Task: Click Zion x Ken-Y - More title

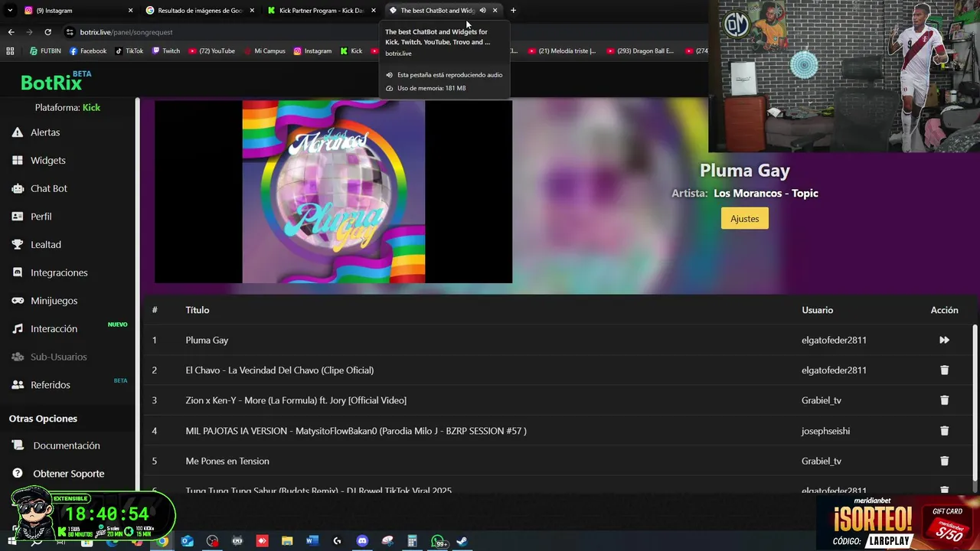Action: 296,400
